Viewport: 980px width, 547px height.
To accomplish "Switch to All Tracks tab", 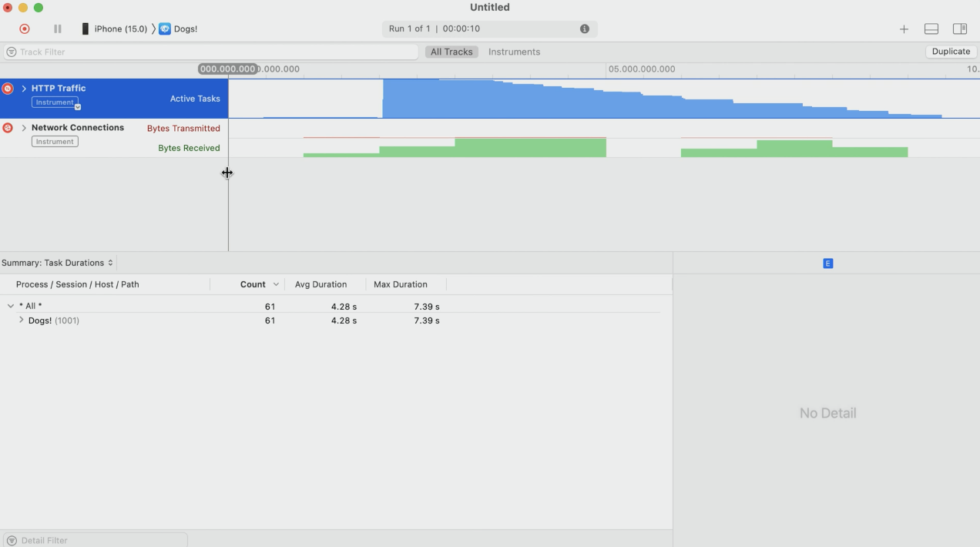I will point(451,52).
